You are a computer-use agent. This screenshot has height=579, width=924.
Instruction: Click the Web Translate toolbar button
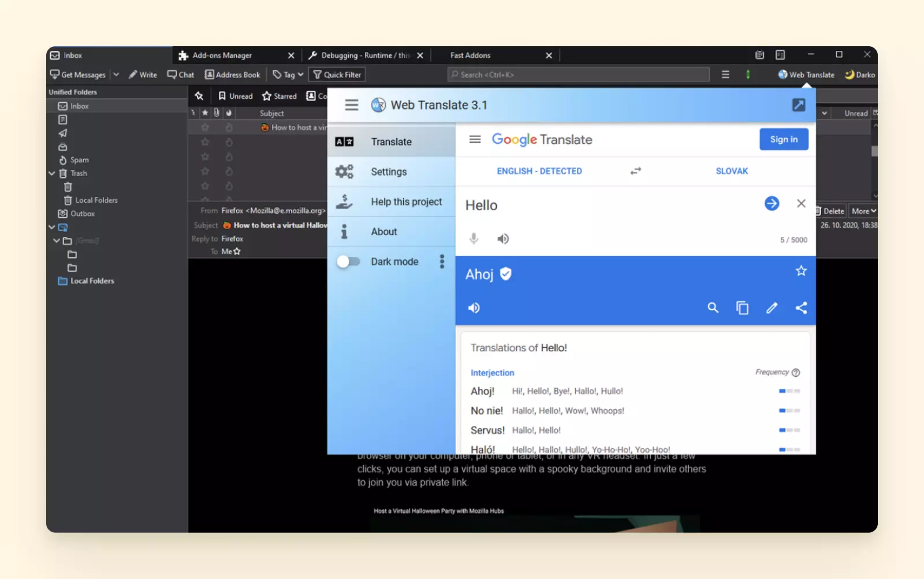pyautogui.click(x=806, y=75)
